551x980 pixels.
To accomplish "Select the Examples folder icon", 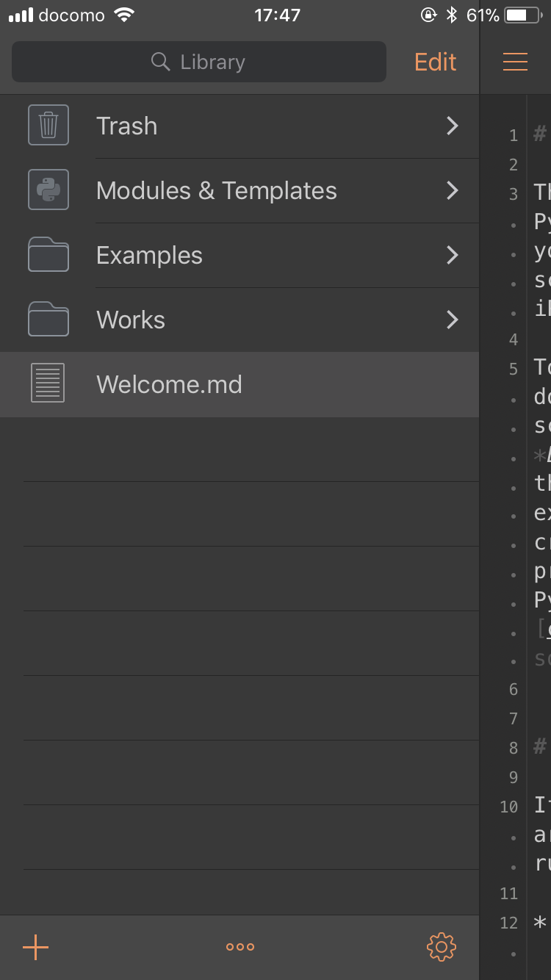I will pos(48,255).
